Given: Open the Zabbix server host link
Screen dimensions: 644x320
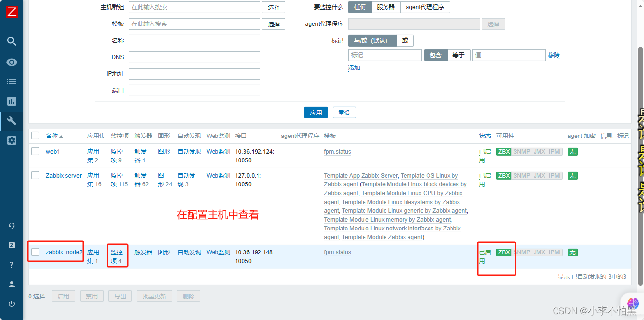Looking at the screenshot, I should click(x=64, y=176).
